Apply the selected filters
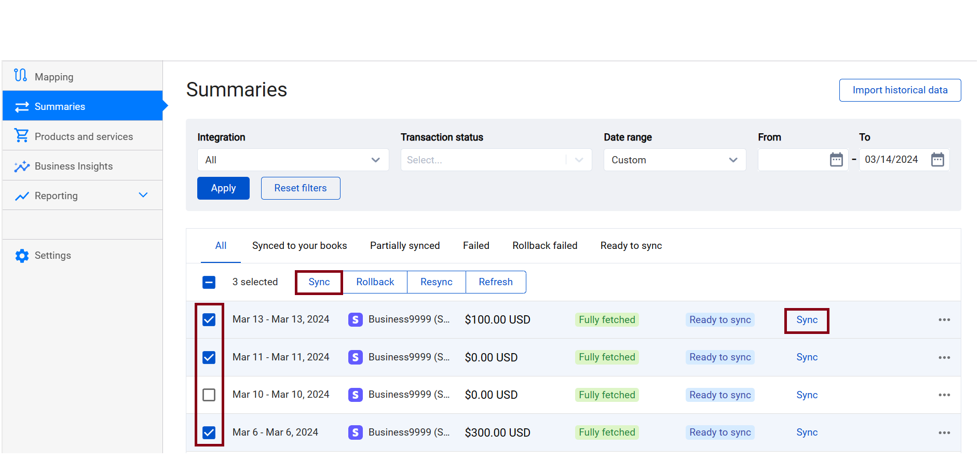This screenshot has width=980, height=475. pyautogui.click(x=223, y=188)
